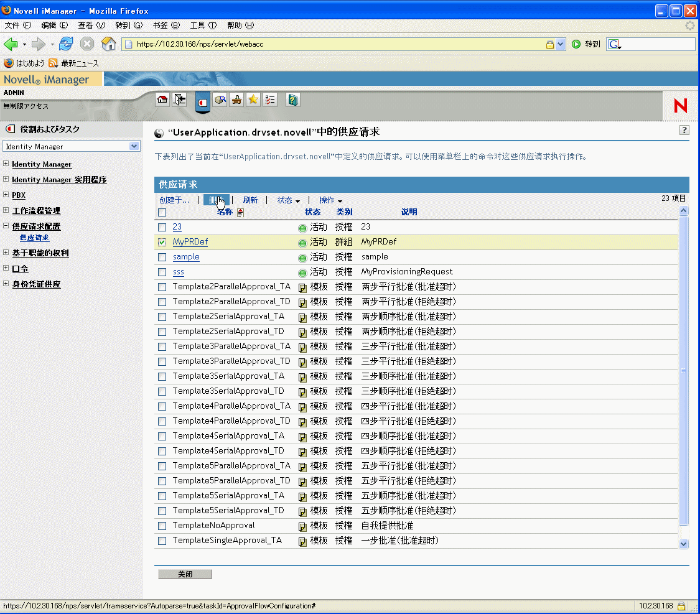Check Template2ParallelApproval_TA checkbox

(x=162, y=287)
